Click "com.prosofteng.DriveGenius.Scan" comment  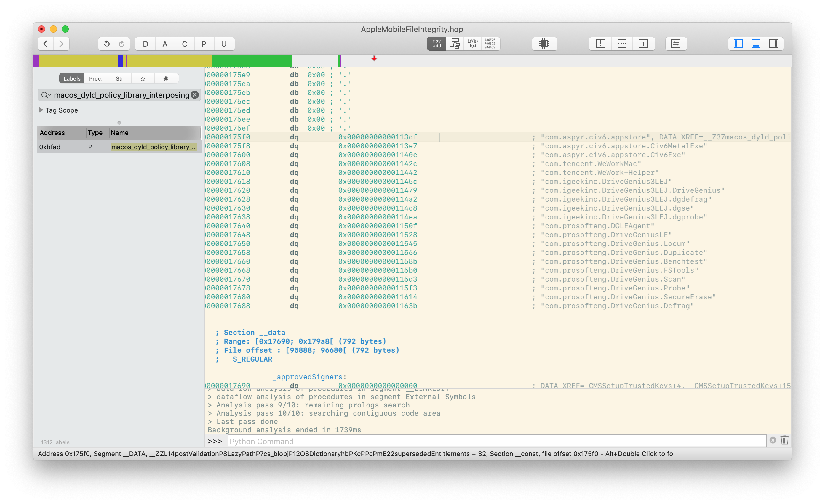pyautogui.click(x=613, y=280)
